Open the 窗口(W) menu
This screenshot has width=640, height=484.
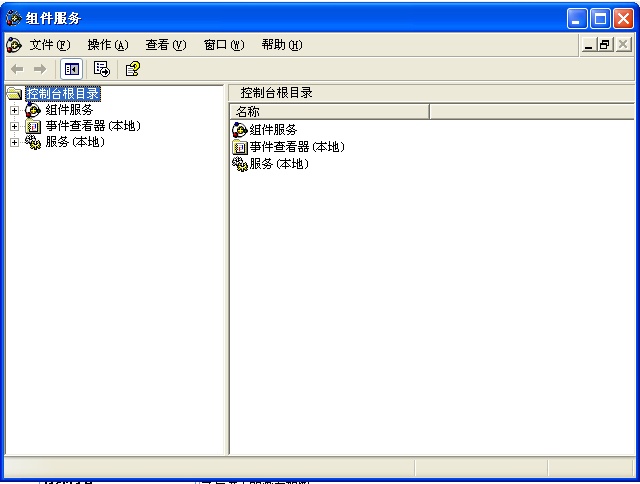click(224, 44)
